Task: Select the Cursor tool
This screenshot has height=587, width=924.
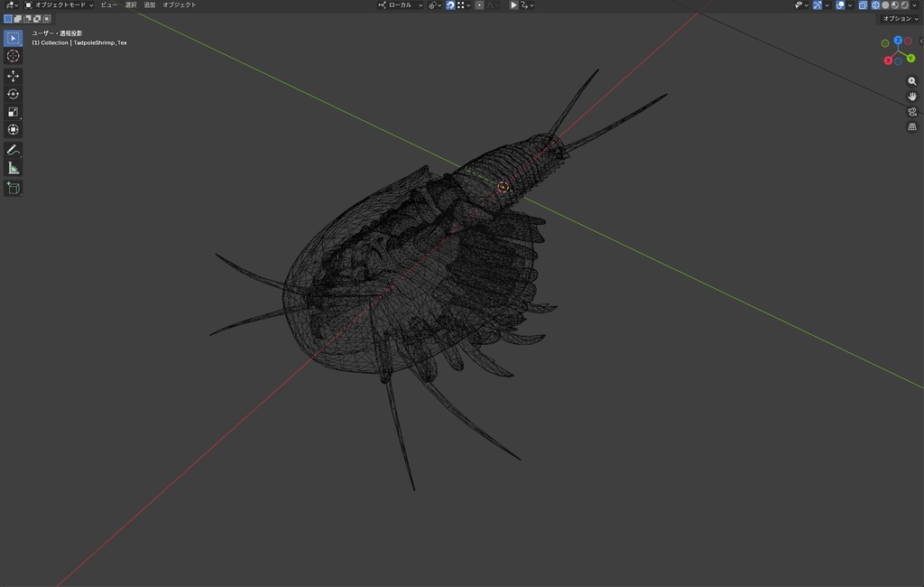Action: click(13, 56)
